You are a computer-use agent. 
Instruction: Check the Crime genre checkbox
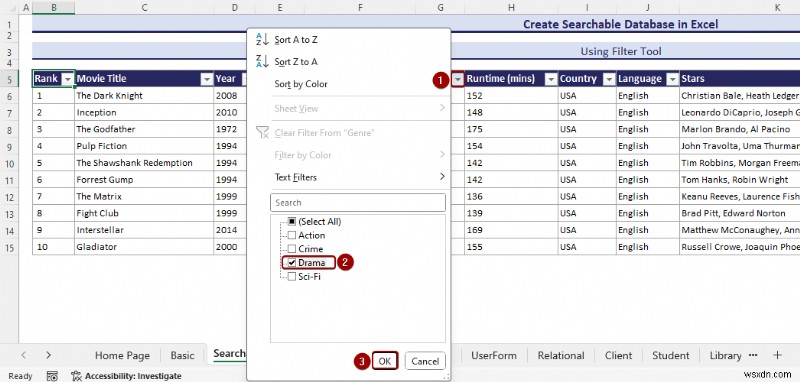point(292,249)
